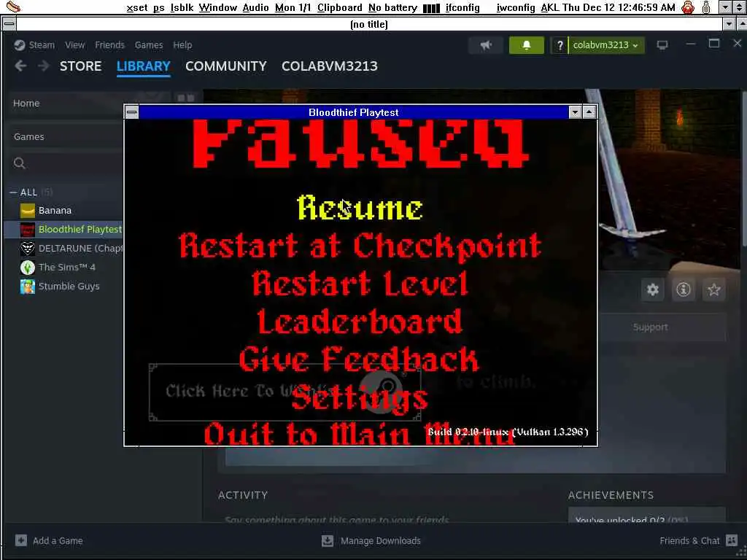Open the View menu

point(75,45)
